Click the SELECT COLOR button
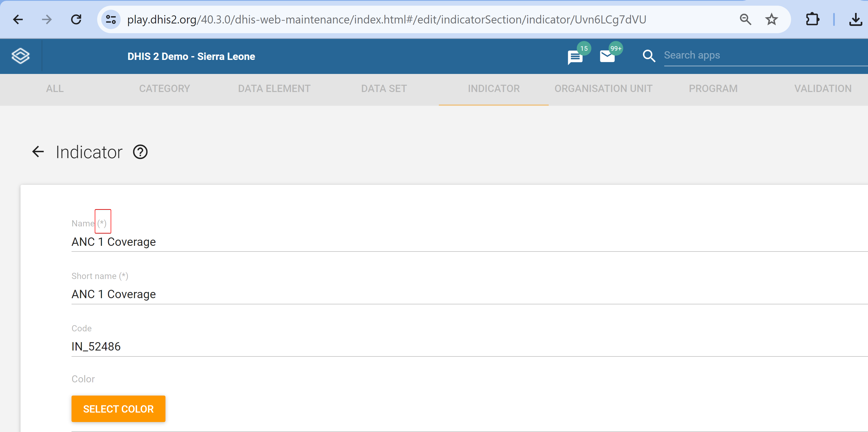 [118, 409]
